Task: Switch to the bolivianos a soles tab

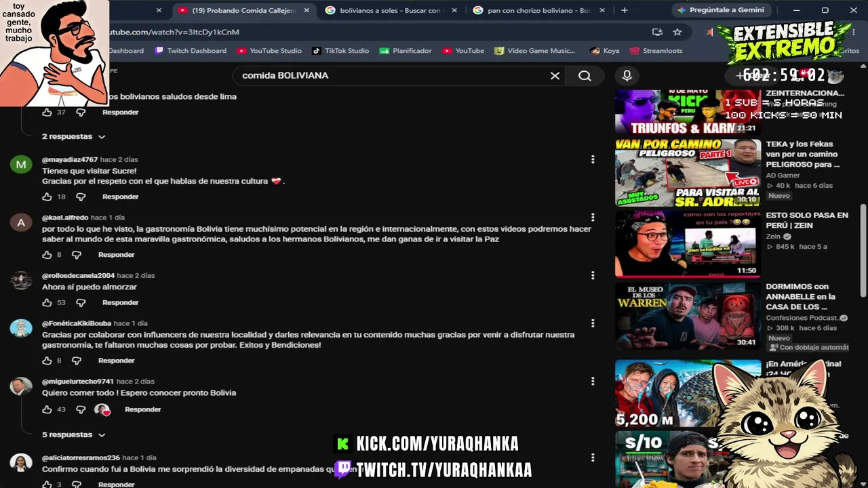Action: pos(390,10)
